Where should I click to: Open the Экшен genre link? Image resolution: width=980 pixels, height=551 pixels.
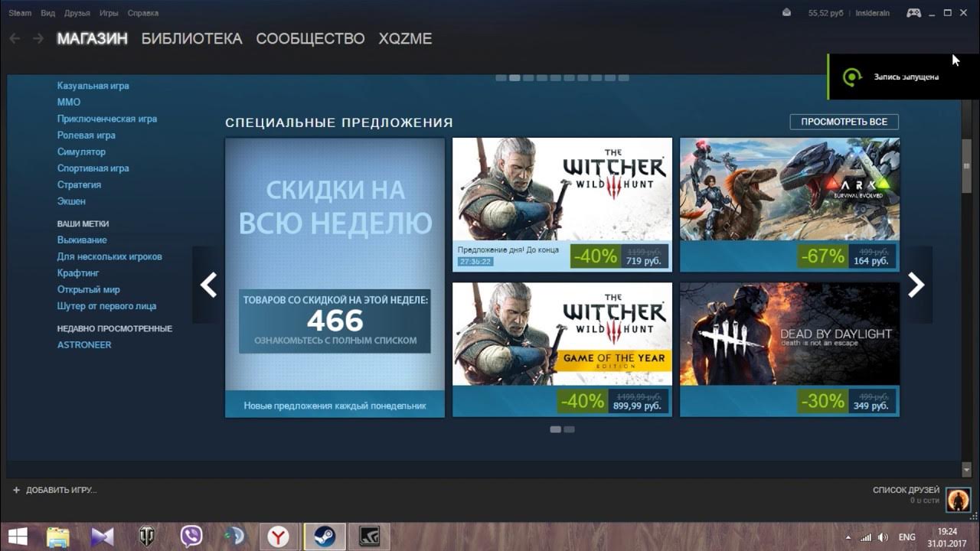71,201
